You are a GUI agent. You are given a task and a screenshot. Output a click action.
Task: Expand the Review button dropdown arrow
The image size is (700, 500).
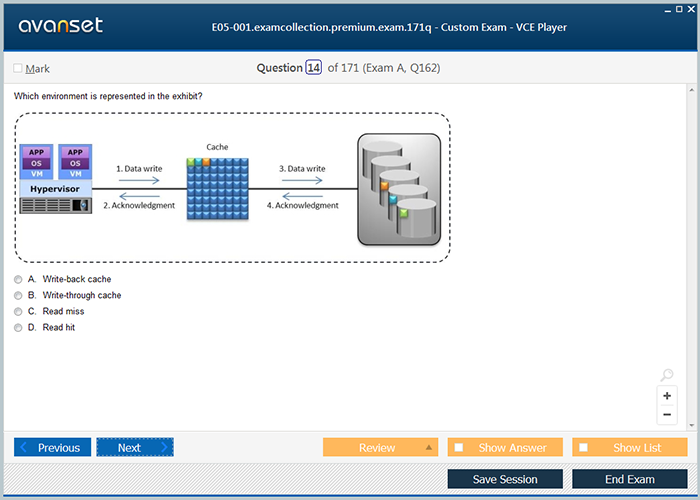429,447
